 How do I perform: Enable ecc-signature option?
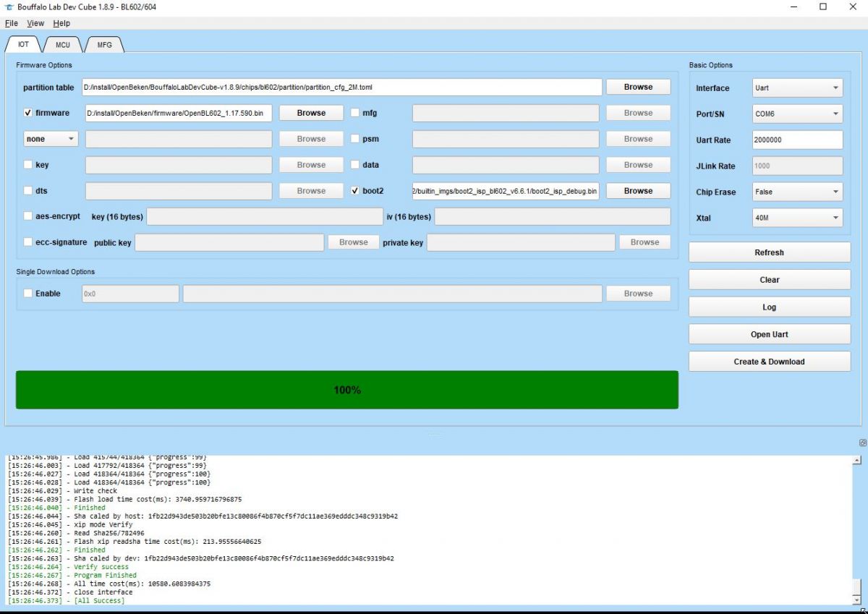28,242
